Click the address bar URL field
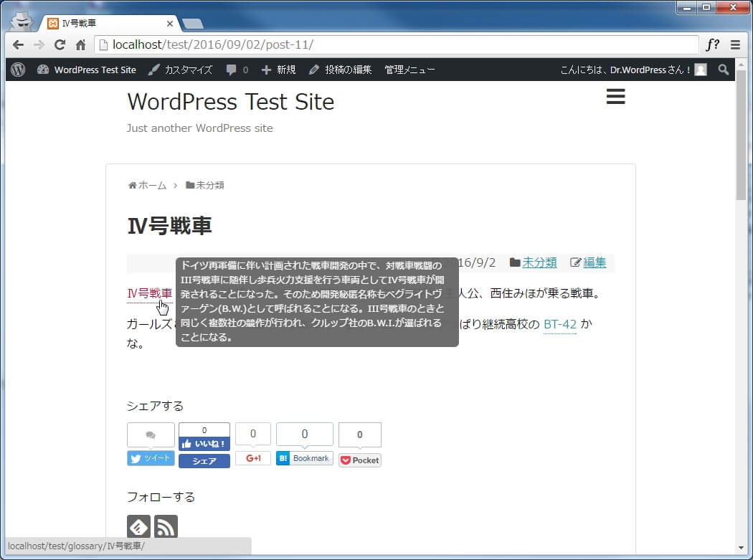 pos(394,44)
